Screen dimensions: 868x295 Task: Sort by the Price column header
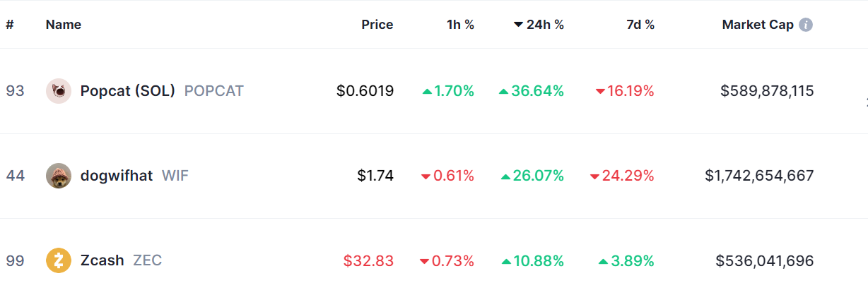(377, 25)
